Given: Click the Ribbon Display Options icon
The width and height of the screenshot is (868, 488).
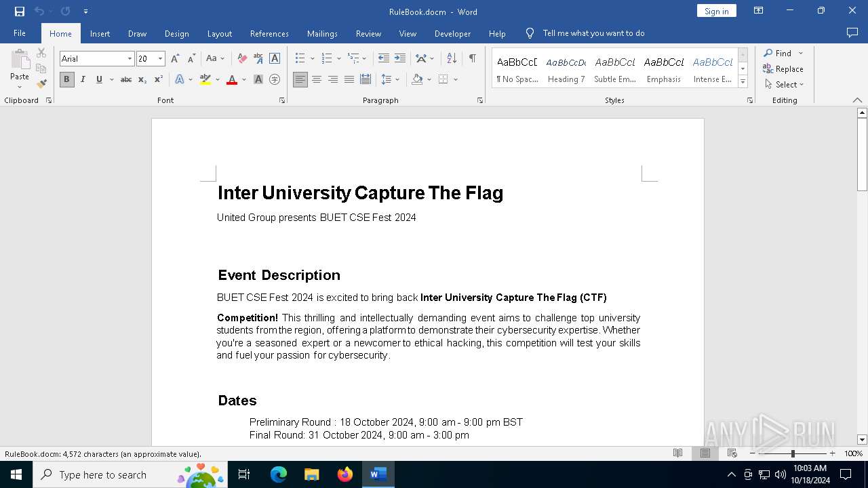Looking at the screenshot, I should pyautogui.click(x=759, y=11).
